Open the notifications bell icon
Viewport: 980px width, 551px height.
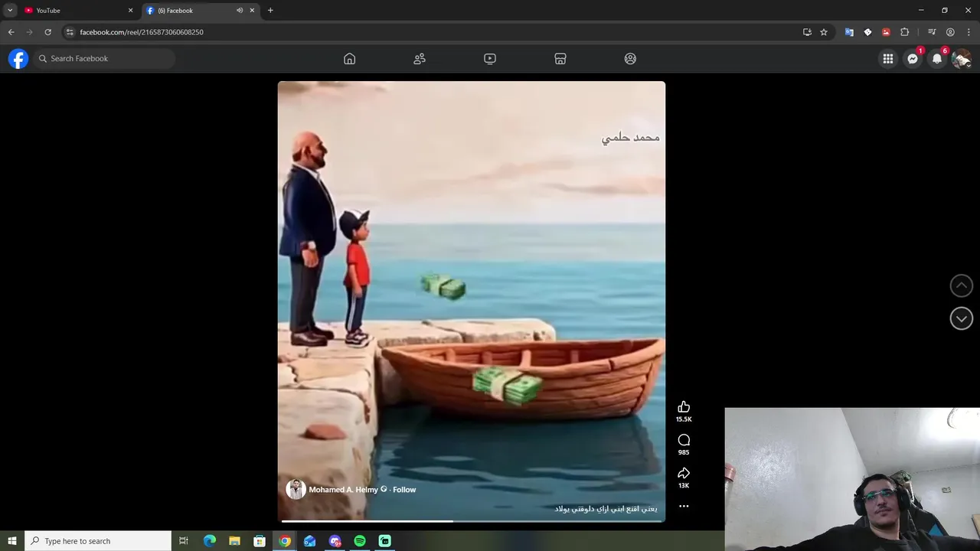937,59
